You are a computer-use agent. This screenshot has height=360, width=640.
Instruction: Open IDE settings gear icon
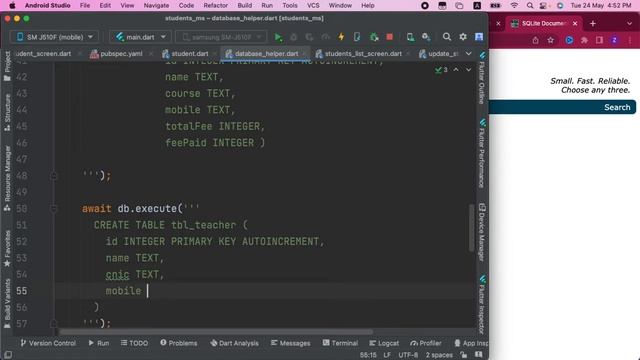463,37
